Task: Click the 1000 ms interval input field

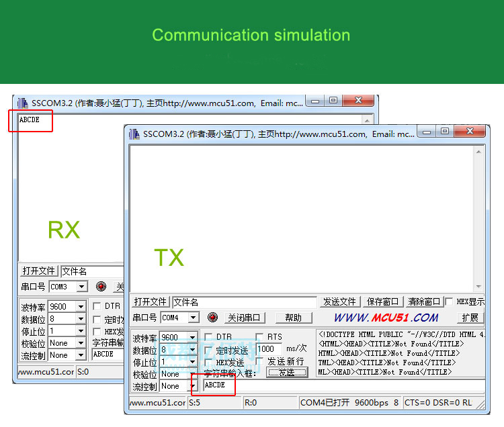Action: click(268, 349)
